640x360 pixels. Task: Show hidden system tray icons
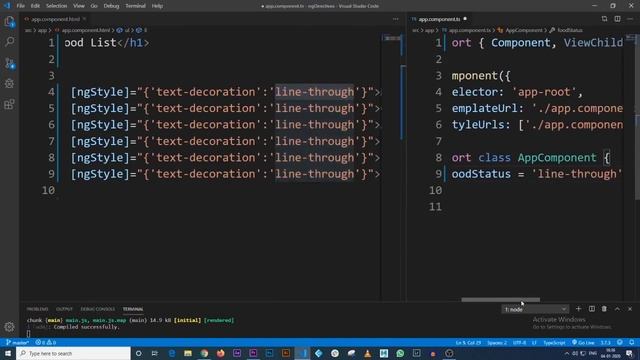coord(567,353)
